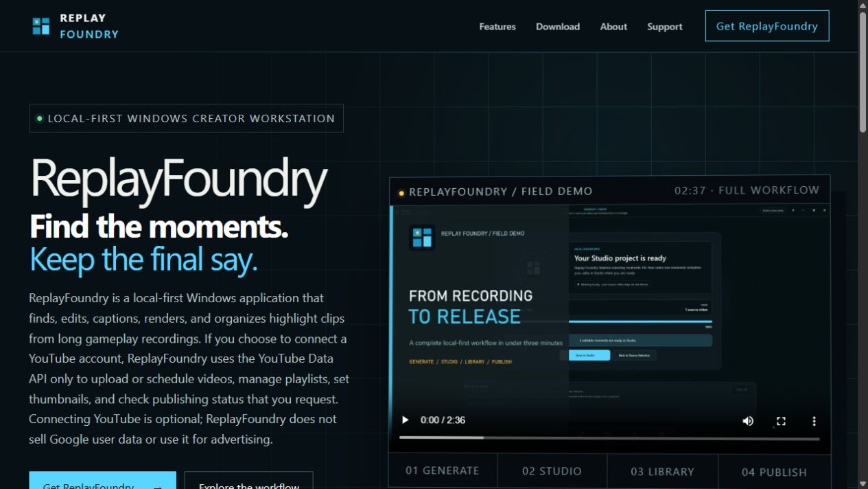Screen dimensions: 868x489
Task: Select the 01 GENERATE tab
Action: pos(443,471)
